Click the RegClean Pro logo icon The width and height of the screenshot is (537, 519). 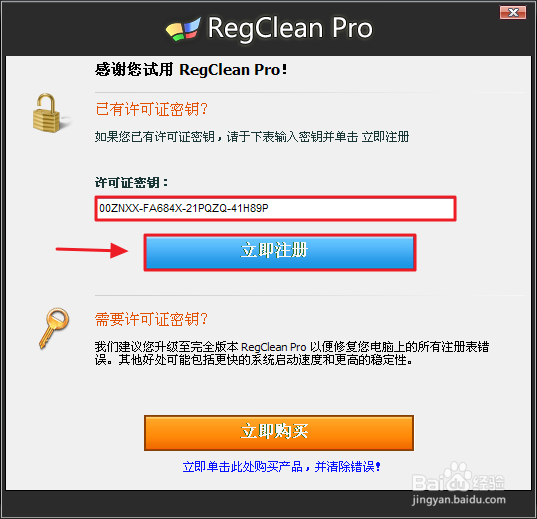point(183,29)
